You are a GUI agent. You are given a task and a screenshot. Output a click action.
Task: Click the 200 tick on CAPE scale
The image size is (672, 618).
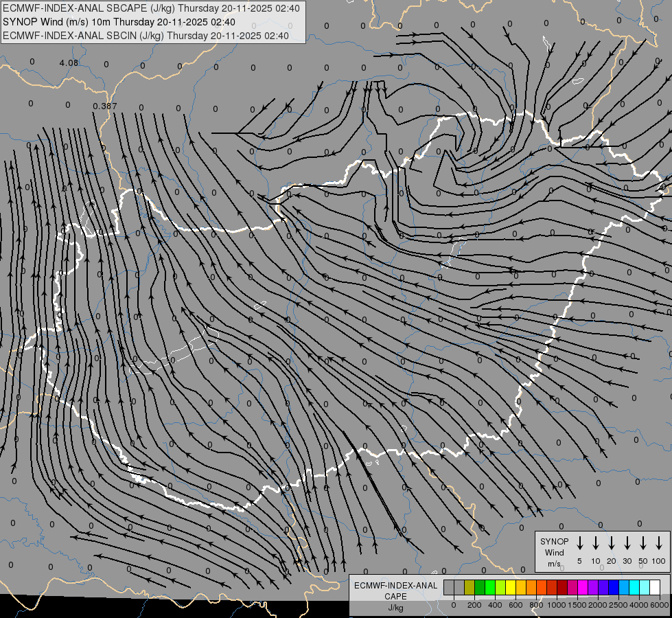point(474,605)
